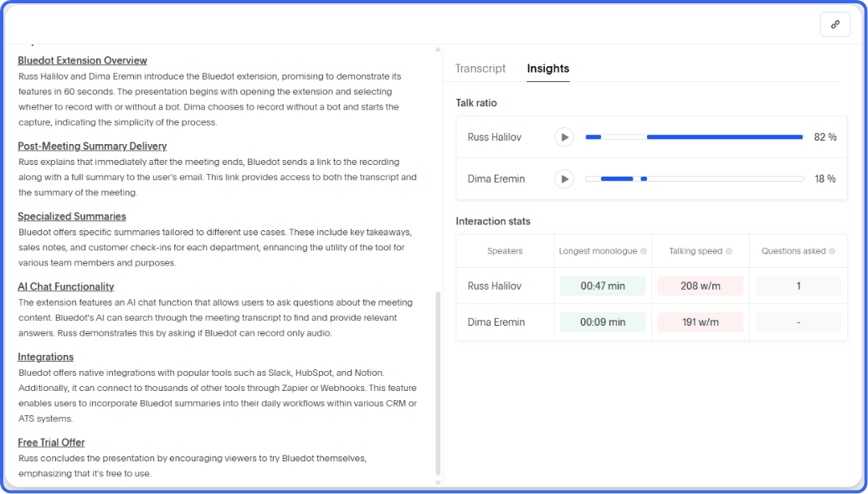Open Post-Meeting Summary Delivery heading
868x494 pixels.
[x=92, y=147]
